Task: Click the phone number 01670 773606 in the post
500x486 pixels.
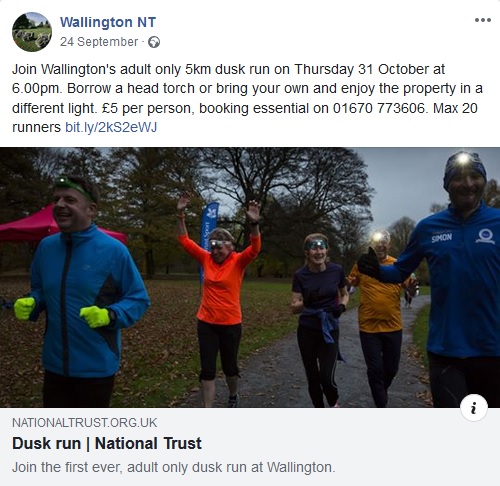Action: click(379, 108)
